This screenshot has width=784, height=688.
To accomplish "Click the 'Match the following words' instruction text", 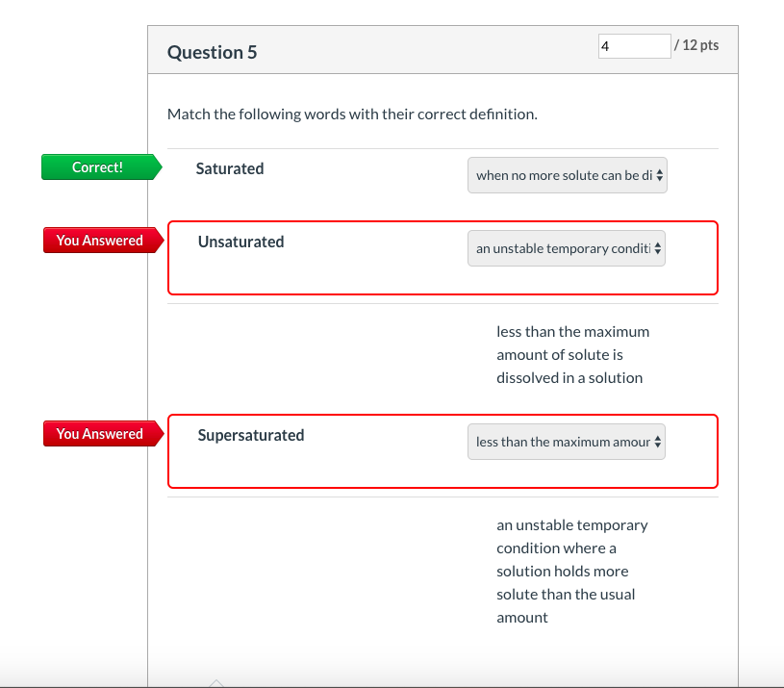I will pyautogui.click(x=352, y=115).
